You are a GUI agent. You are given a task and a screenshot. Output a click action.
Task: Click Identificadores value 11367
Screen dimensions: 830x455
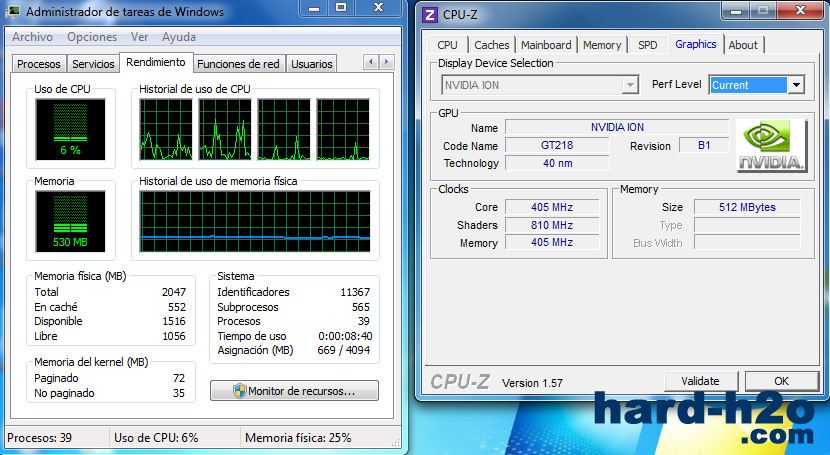pyautogui.click(x=355, y=292)
